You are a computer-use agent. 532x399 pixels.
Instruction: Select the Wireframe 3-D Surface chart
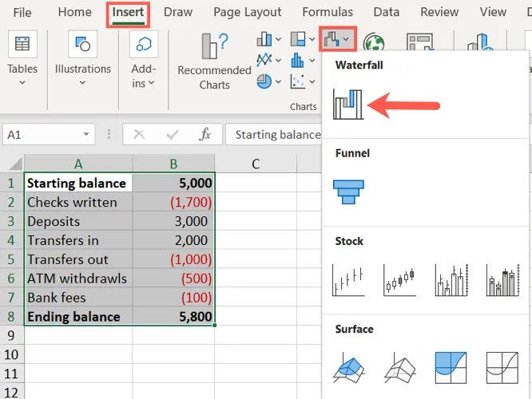tap(399, 368)
